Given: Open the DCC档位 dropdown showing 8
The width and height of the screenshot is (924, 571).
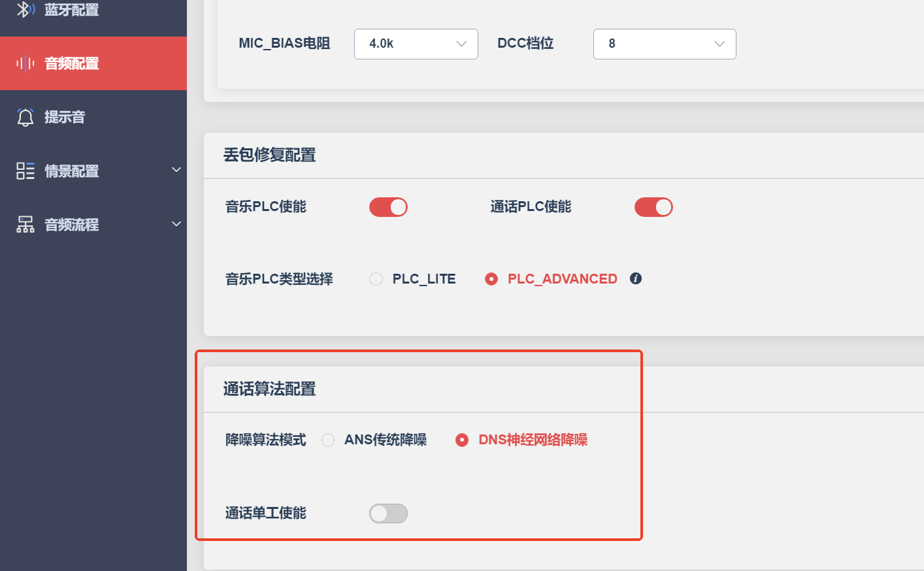Looking at the screenshot, I should coord(665,44).
